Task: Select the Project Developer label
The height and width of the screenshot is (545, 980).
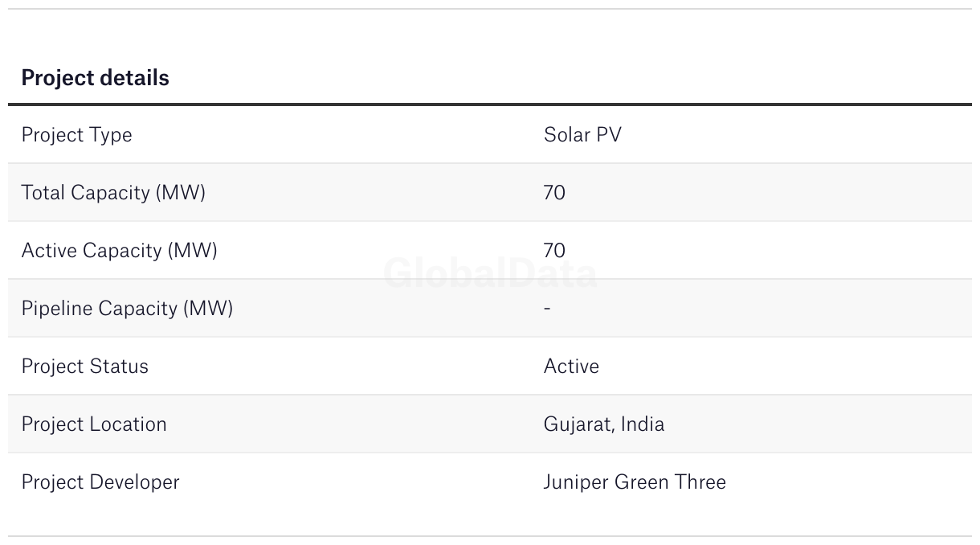Action: 100,482
